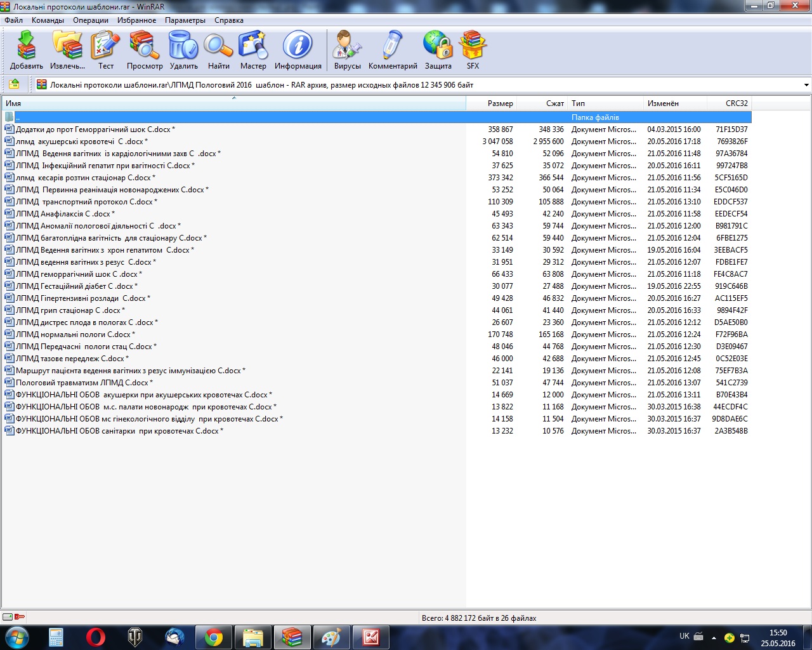Image resolution: width=812 pixels, height=650 pixels.
Task: Open the Параметры menu
Action: point(185,20)
